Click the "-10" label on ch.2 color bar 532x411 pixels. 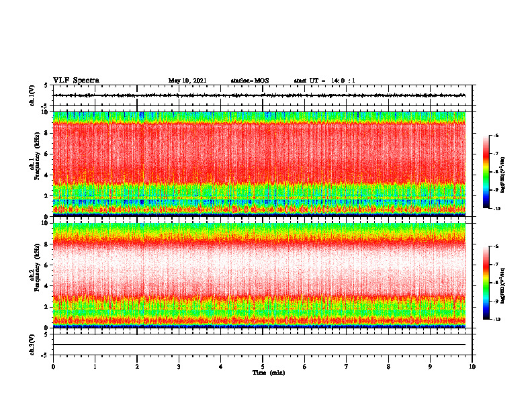tap(496, 319)
